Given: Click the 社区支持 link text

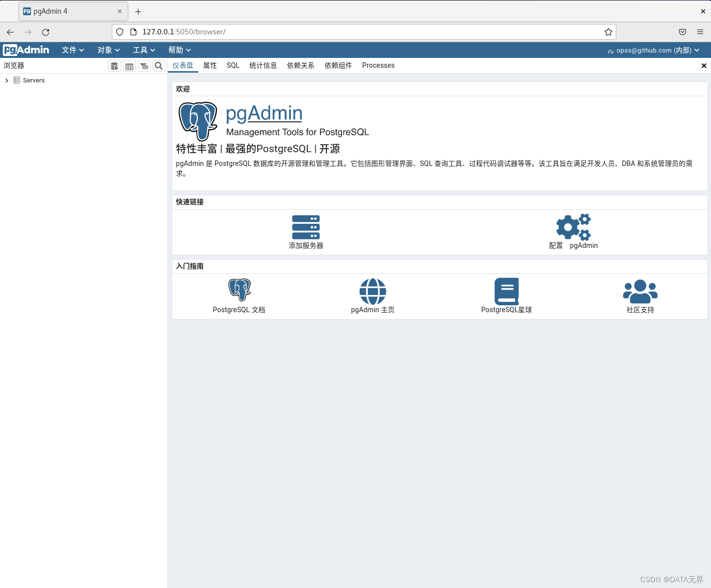Looking at the screenshot, I should 640,310.
